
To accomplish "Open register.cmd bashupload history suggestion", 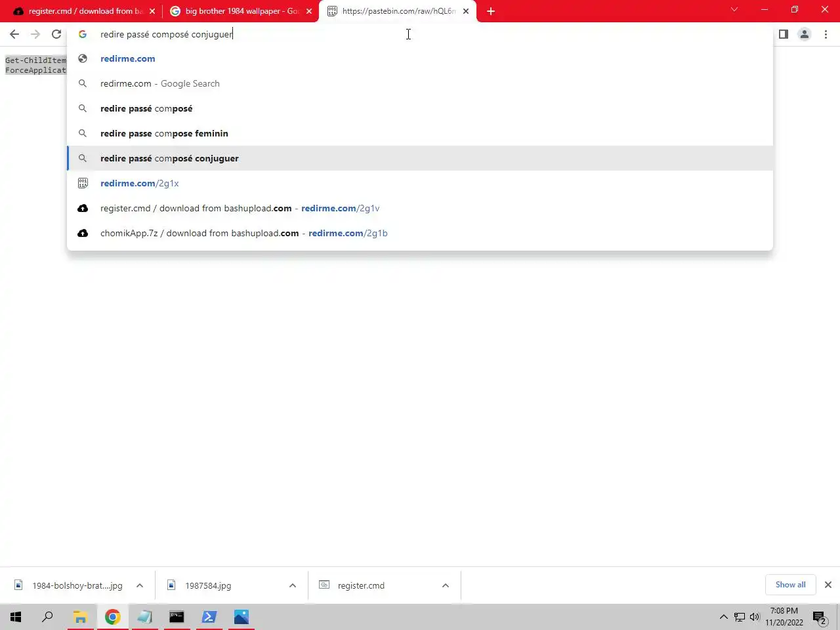I will click(x=420, y=208).
